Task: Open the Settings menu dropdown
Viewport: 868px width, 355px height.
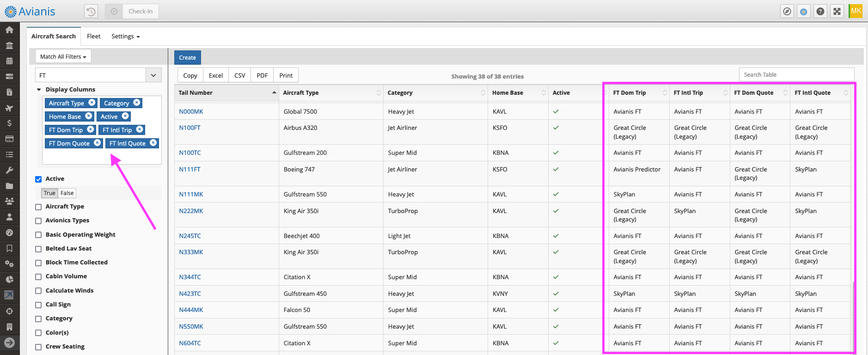Action: point(126,36)
